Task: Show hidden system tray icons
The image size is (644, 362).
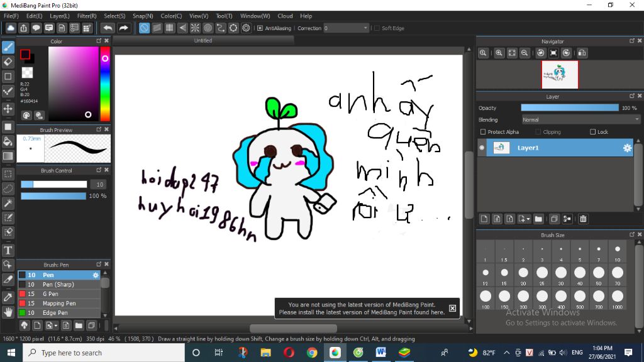Action: 506,353
